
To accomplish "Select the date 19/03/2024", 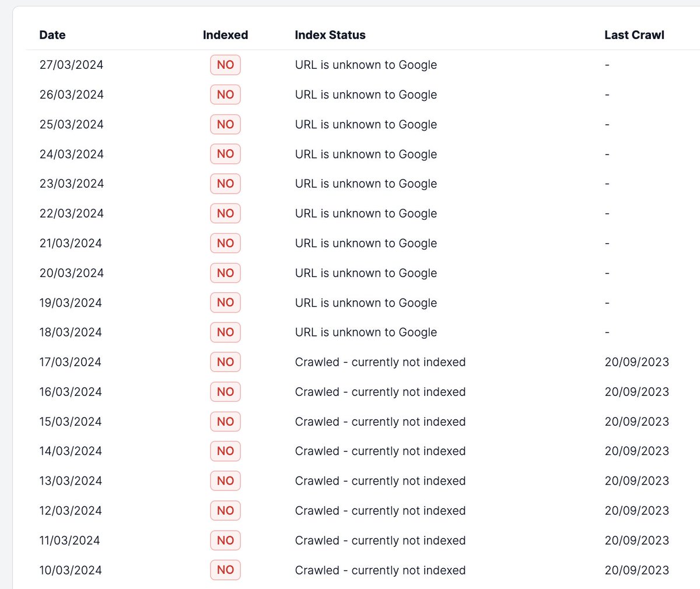I will click(71, 303).
